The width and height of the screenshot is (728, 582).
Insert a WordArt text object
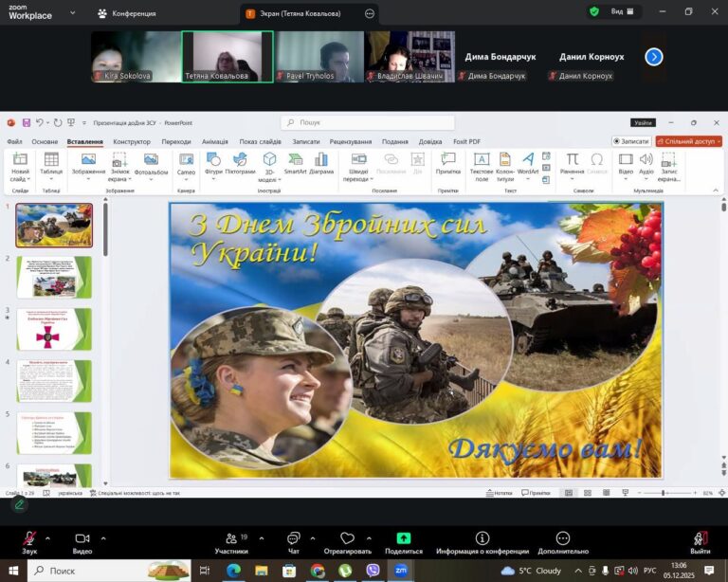[528, 163]
